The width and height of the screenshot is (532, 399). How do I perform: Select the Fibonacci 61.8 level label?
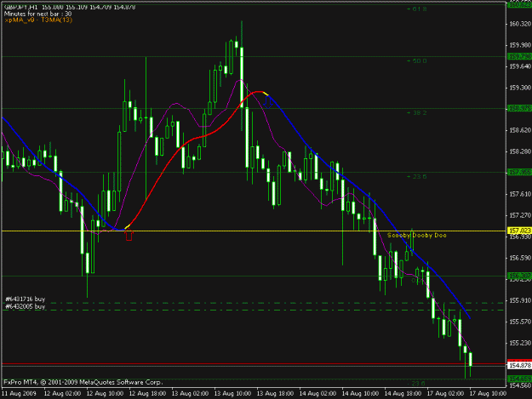[417, 9]
